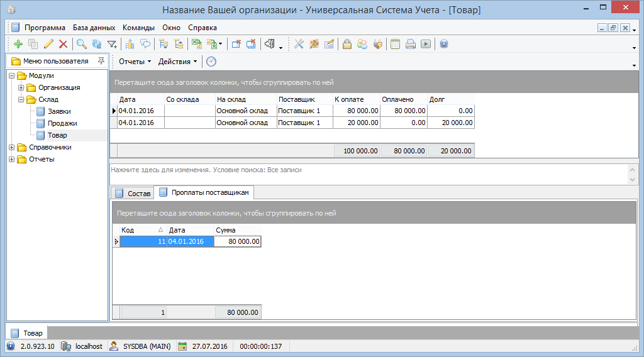Viewport: 644px width, 357px height.
Task: Open the Отчеты dropdown button
Action: (x=135, y=62)
